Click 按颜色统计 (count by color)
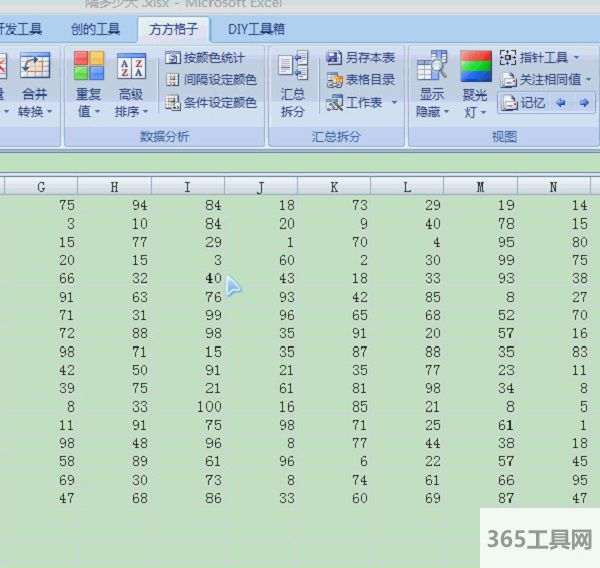The image size is (600, 568). pos(205,58)
